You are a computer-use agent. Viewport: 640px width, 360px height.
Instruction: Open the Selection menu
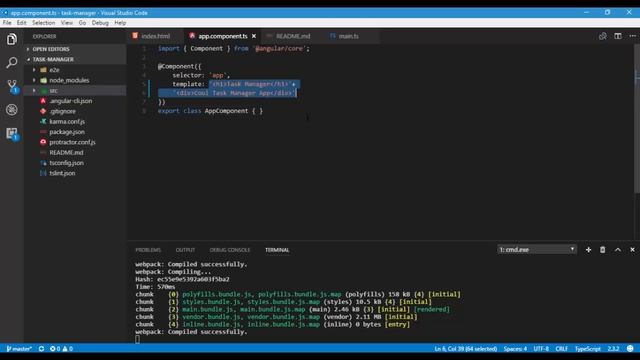[43, 23]
